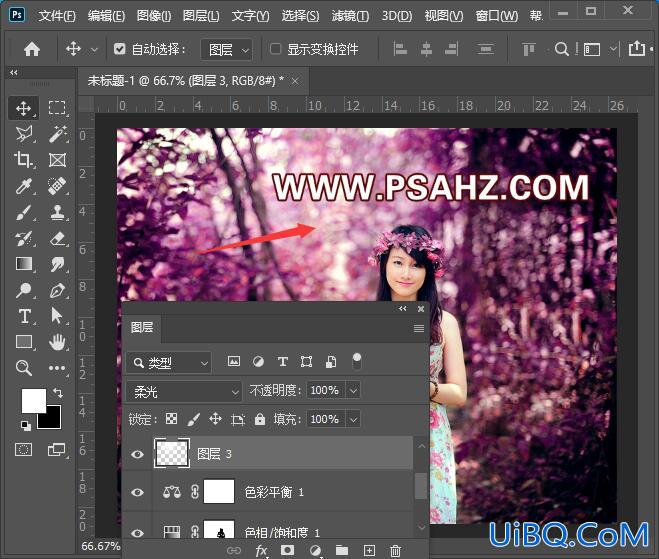The height and width of the screenshot is (559, 659).
Task: Select the Crop tool
Action: pyautogui.click(x=24, y=160)
